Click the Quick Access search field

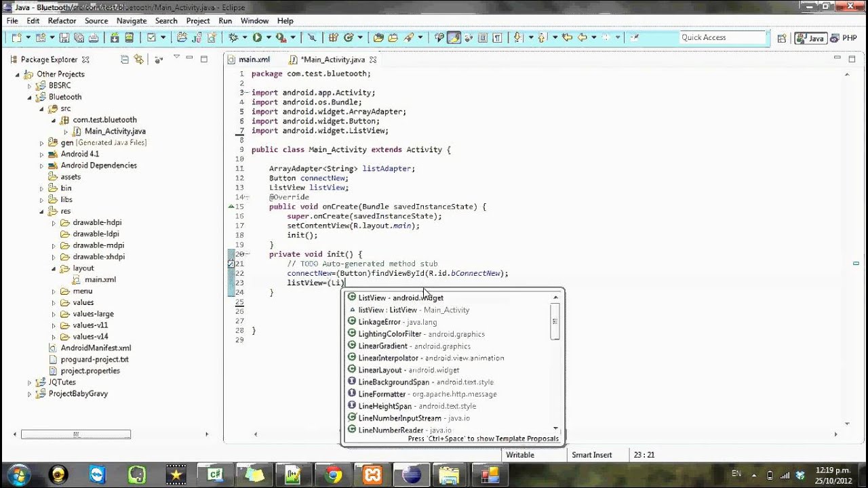(723, 38)
